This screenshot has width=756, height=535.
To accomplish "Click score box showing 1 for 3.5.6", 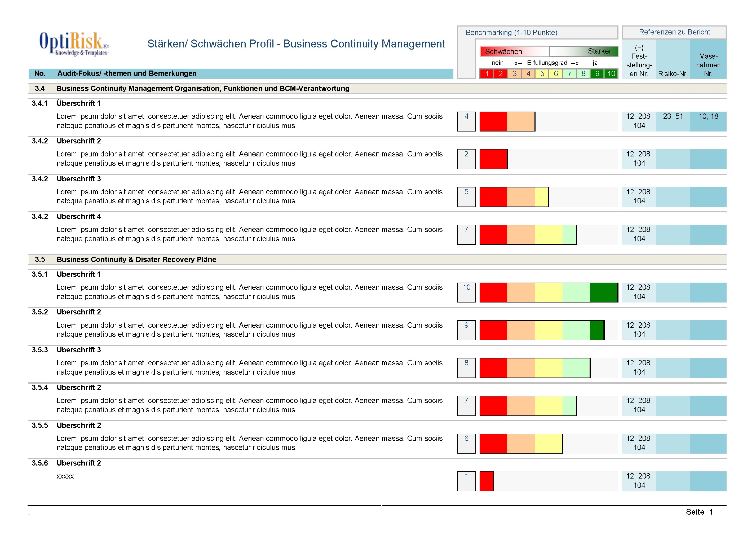I will tap(466, 481).
